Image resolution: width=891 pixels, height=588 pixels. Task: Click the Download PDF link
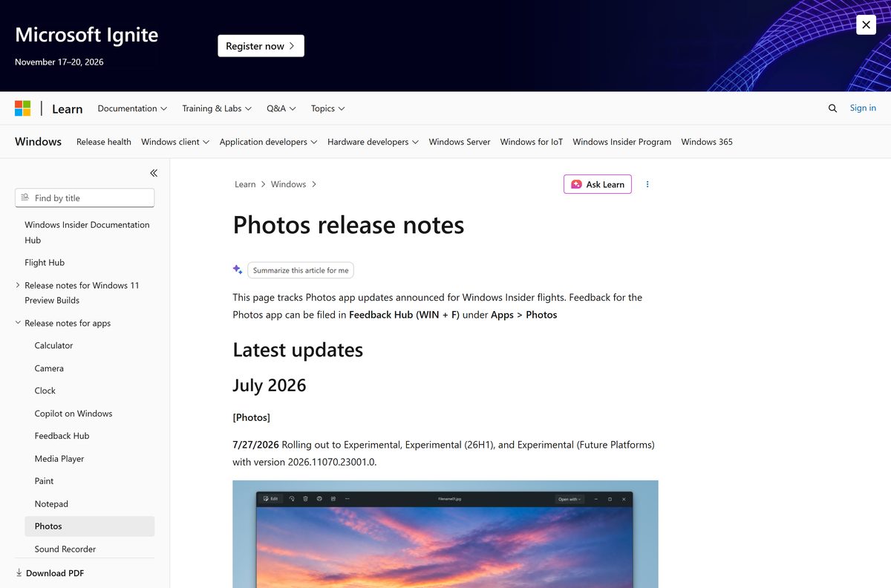click(55, 573)
